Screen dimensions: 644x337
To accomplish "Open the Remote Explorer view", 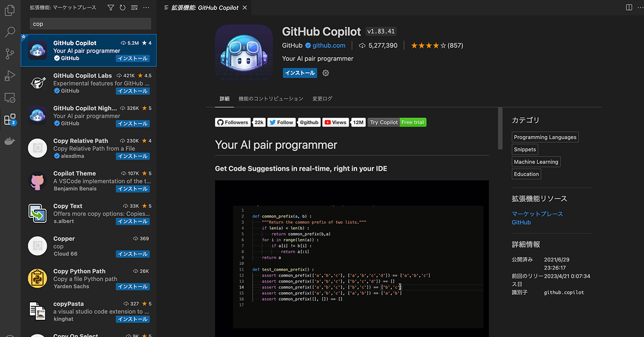I will (x=10, y=98).
